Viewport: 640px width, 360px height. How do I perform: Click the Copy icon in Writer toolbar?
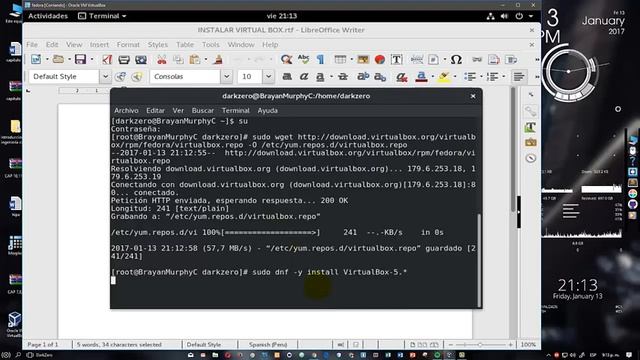(178, 60)
